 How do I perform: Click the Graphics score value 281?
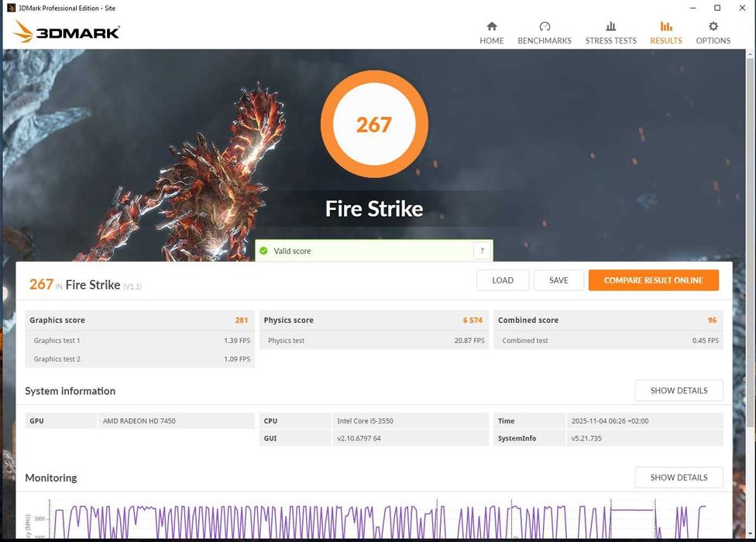(x=242, y=320)
